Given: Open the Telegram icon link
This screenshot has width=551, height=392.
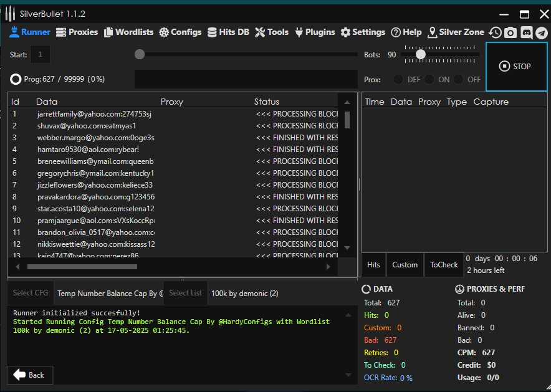Looking at the screenshot, I should click(x=542, y=32).
